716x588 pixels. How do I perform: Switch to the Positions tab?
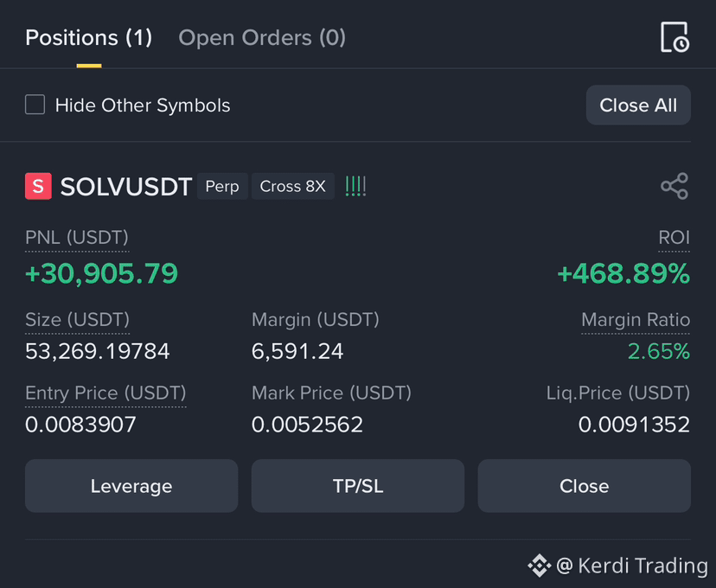click(88, 37)
